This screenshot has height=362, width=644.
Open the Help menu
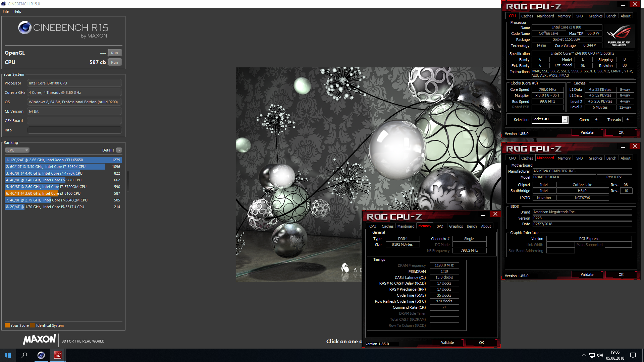(x=17, y=11)
